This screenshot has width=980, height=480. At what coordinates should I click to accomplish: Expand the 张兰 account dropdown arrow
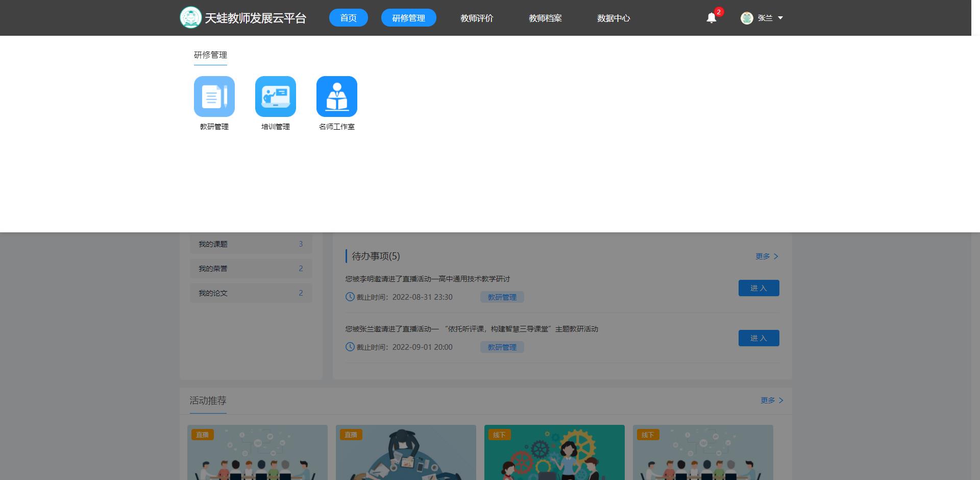tap(780, 18)
